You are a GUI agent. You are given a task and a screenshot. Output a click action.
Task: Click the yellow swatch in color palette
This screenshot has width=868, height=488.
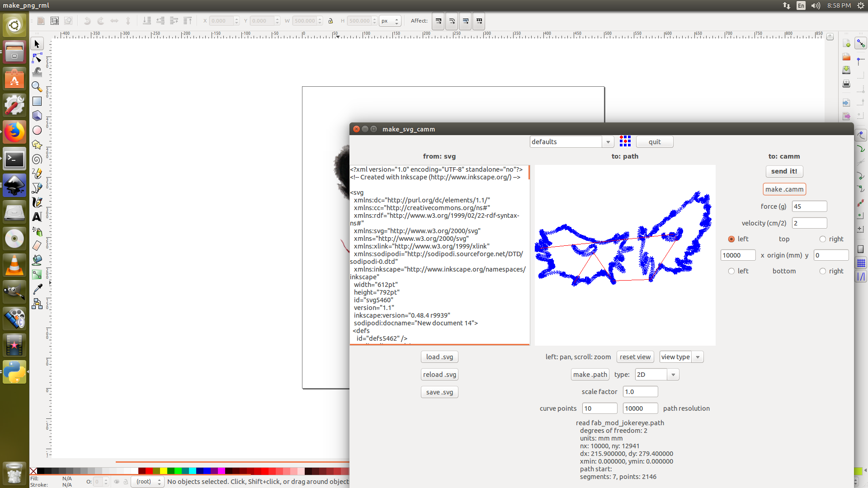[x=163, y=471]
